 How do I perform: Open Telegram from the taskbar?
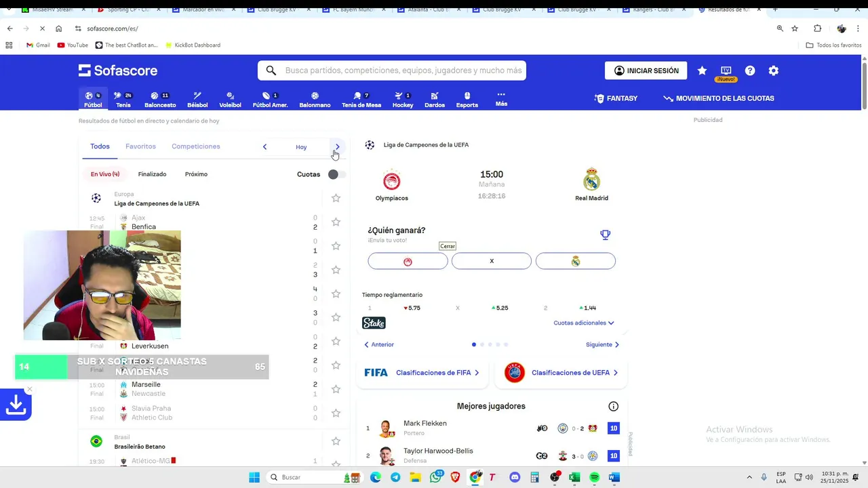395,477
